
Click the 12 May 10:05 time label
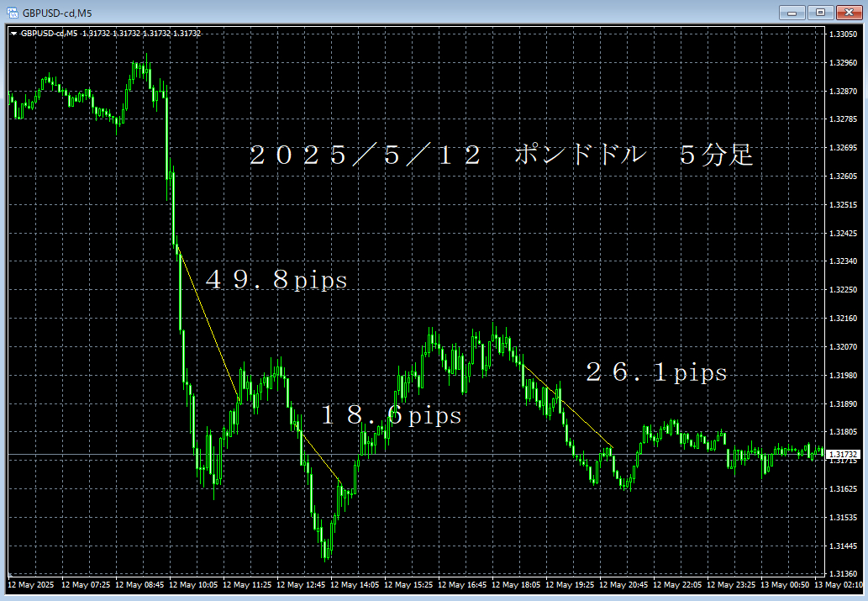click(x=193, y=585)
